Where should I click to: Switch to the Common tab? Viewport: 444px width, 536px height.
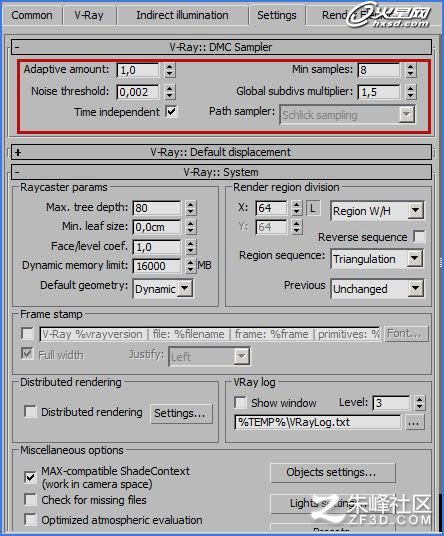click(32, 15)
